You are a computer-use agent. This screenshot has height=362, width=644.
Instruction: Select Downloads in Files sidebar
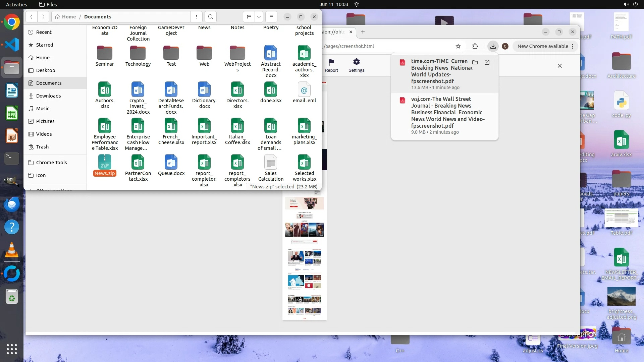pyautogui.click(x=49, y=96)
